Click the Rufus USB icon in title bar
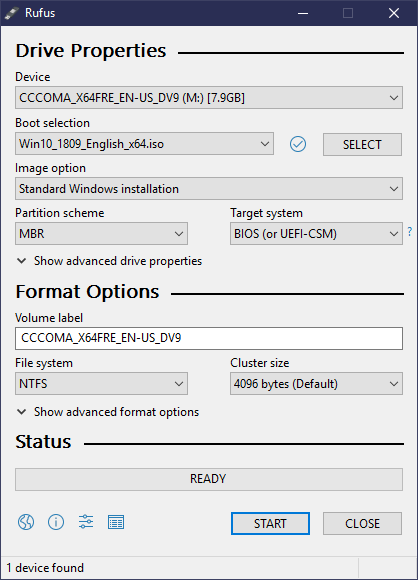The width and height of the screenshot is (418, 580). pos(11,13)
